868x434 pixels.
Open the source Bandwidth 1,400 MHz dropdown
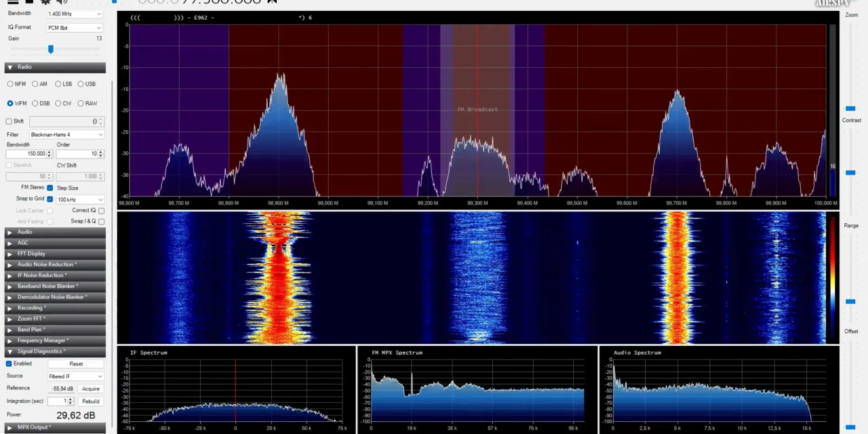click(x=75, y=14)
